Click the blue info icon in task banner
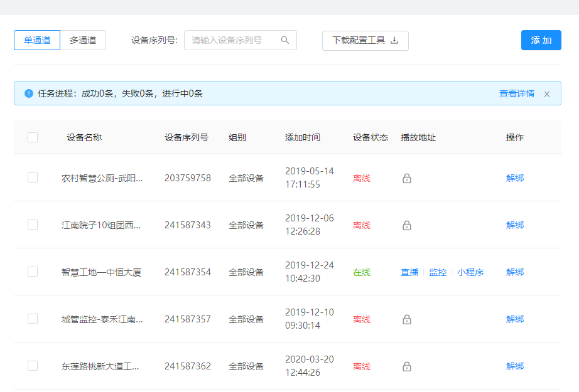579x392 pixels. (29, 93)
